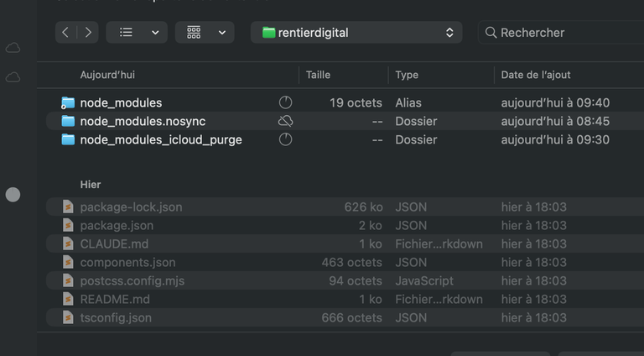Click node_modules iCloud sync progress icon

pyautogui.click(x=285, y=102)
